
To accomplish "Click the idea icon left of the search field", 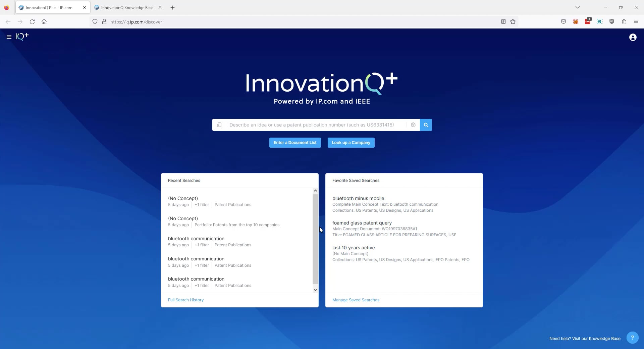I will coord(219,125).
